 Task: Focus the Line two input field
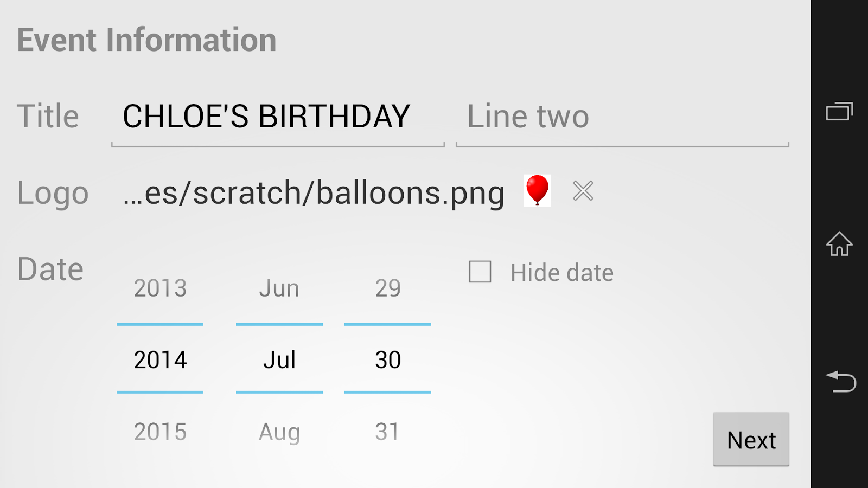622,117
